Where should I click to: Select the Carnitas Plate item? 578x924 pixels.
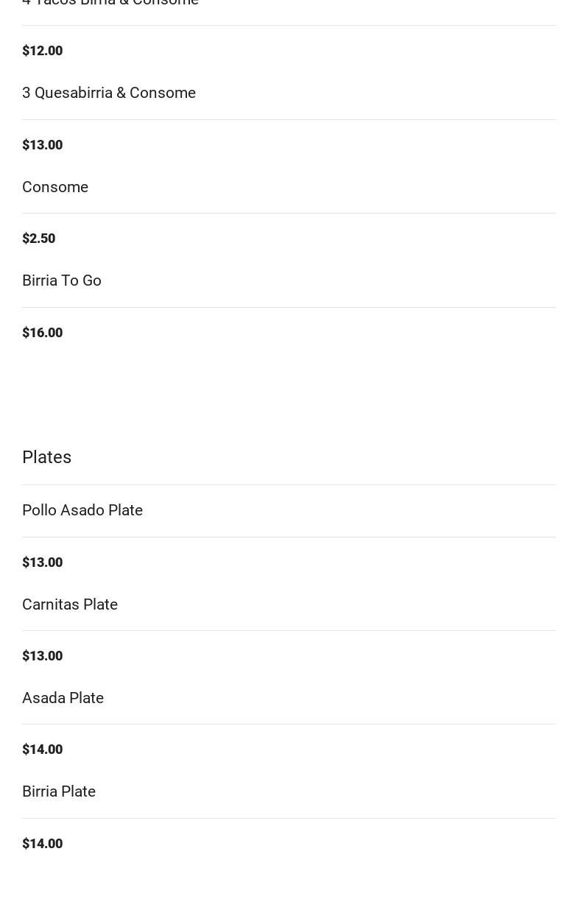click(x=70, y=604)
